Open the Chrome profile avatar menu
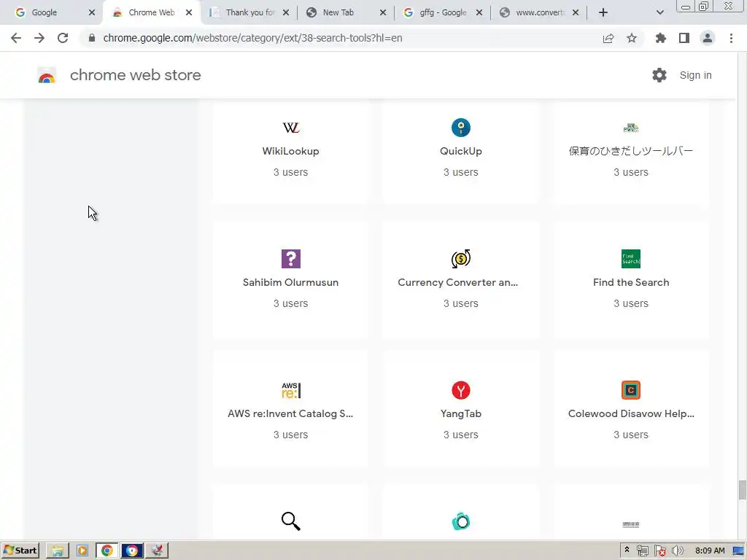This screenshot has width=747, height=560. click(708, 38)
